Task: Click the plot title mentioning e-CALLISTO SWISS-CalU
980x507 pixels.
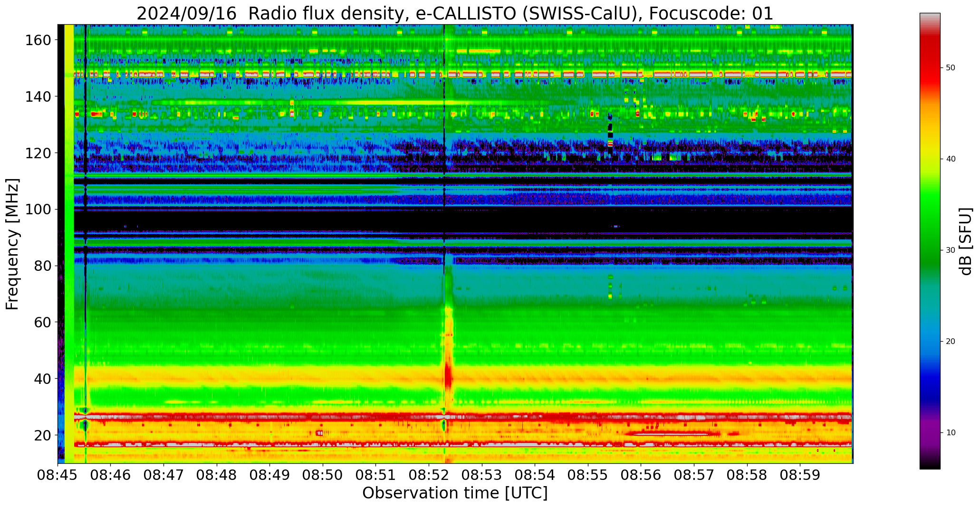Action: coord(455,13)
